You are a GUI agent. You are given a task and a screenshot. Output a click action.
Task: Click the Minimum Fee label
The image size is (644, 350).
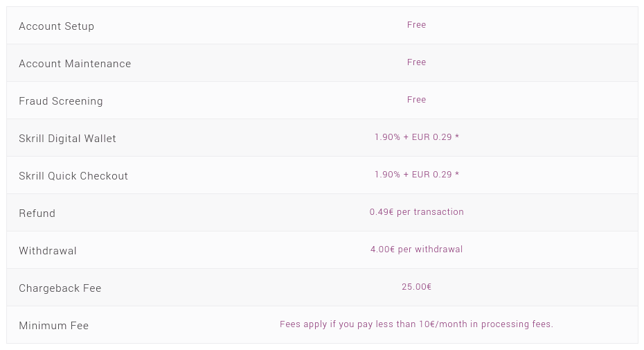click(54, 326)
